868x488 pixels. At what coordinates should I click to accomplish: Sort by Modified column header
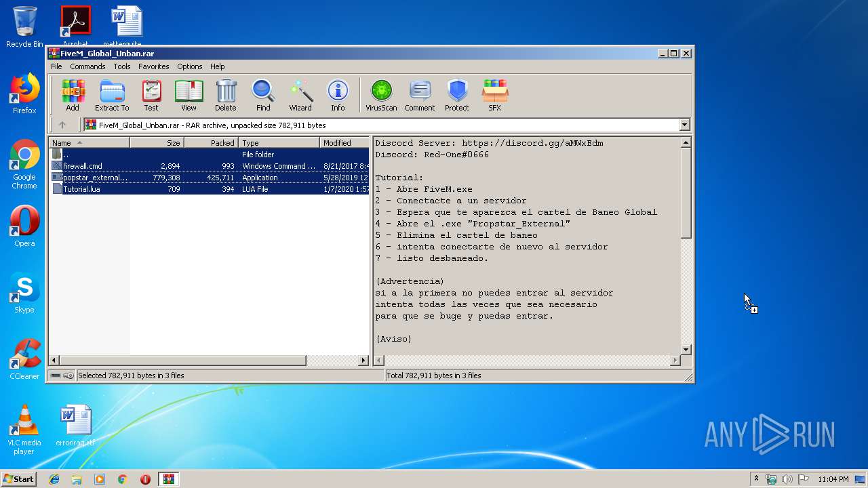[344, 143]
